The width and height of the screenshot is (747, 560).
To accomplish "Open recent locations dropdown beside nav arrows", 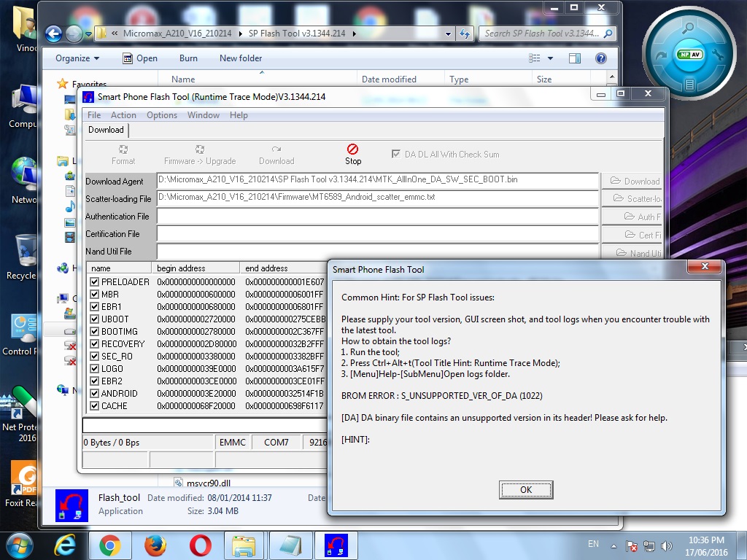I will click(88, 34).
